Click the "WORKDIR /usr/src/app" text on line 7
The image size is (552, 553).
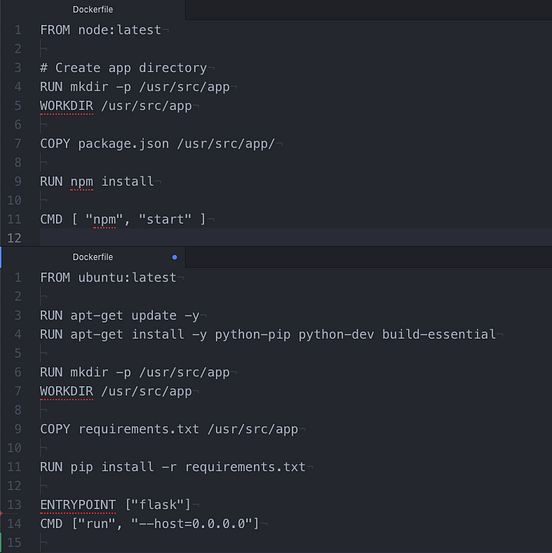(116, 391)
